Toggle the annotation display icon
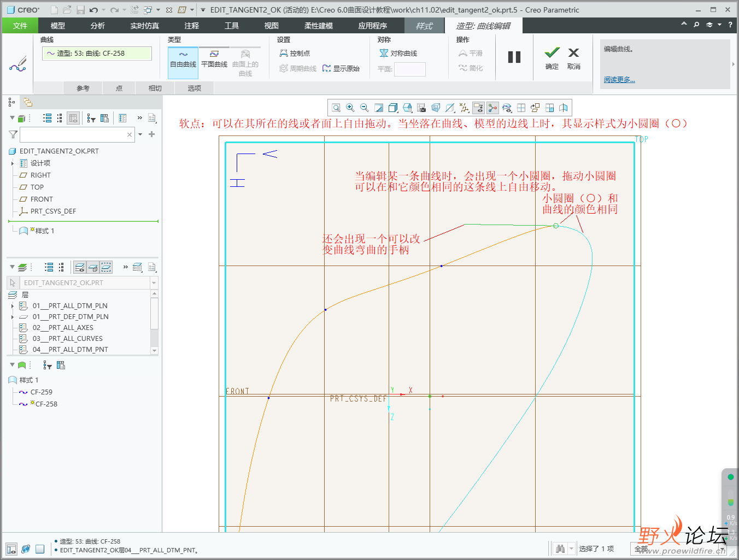Image resolution: width=739 pixels, height=560 pixels. coord(478,108)
